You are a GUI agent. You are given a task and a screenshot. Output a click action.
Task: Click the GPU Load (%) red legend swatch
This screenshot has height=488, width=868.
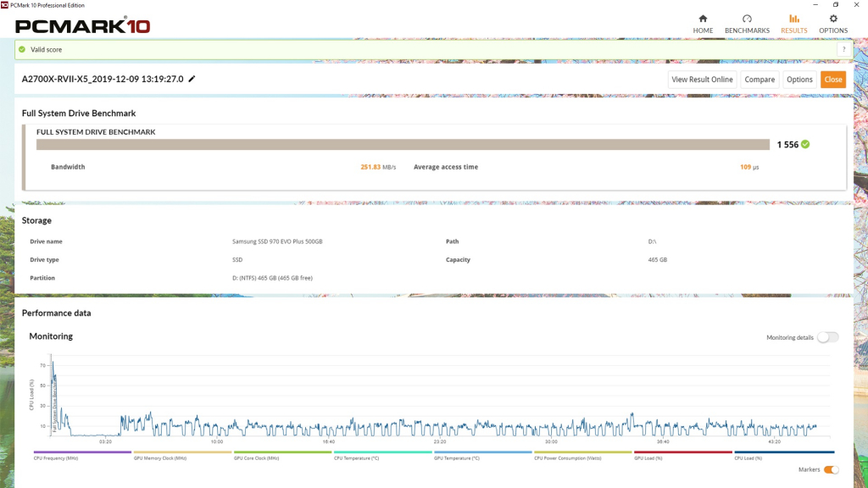[x=683, y=452]
